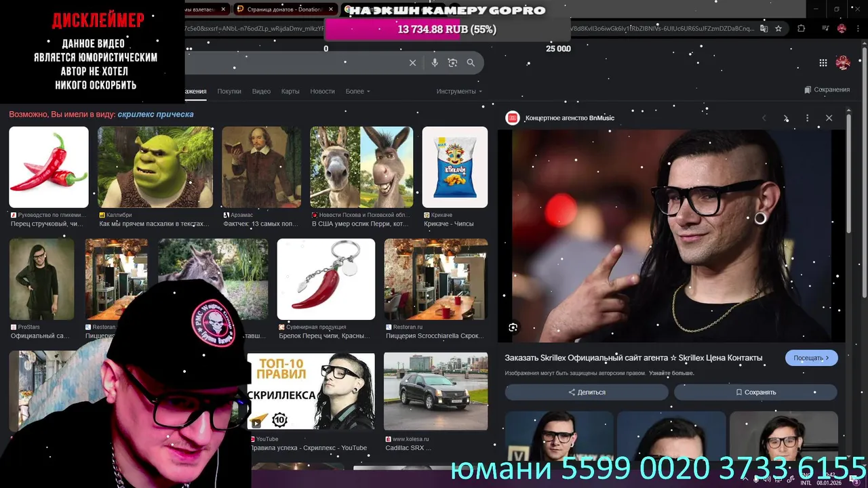Screen dimensions: 868x488
Task: Click the Сохранить save button
Action: point(755,392)
